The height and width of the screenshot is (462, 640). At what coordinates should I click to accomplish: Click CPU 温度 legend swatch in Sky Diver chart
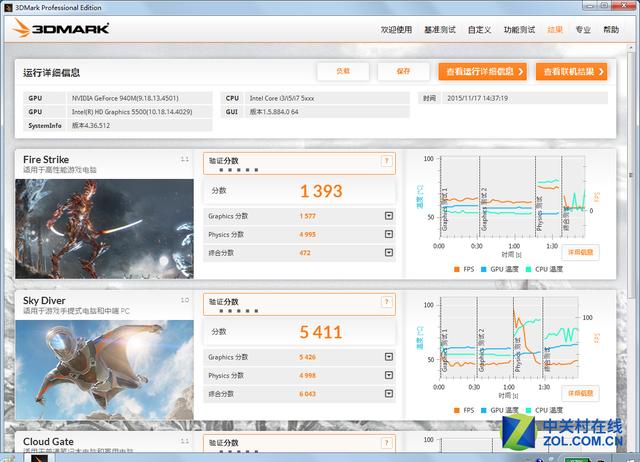point(529,410)
